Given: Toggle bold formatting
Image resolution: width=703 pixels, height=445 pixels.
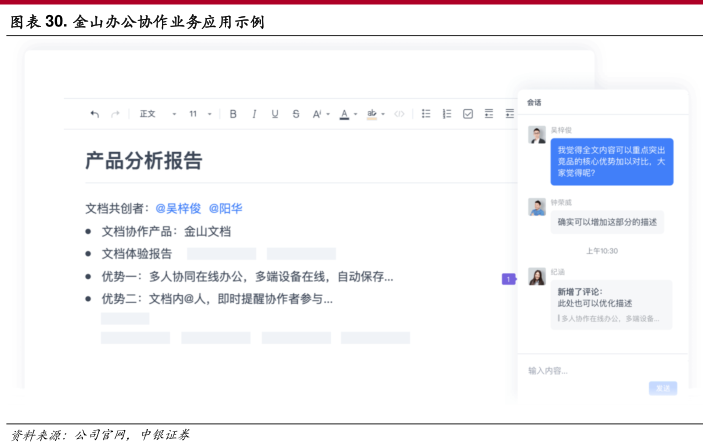Looking at the screenshot, I should point(233,114).
